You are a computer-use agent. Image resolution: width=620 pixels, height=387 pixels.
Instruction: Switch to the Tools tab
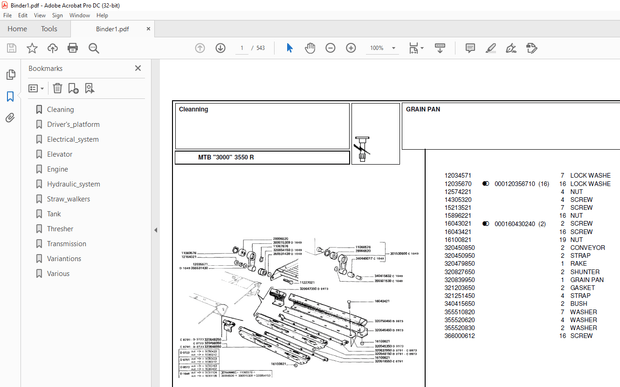[49, 29]
